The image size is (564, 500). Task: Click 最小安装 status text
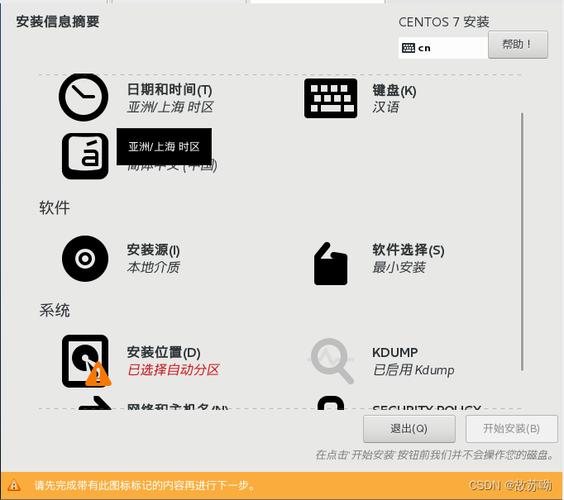tap(399, 267)
